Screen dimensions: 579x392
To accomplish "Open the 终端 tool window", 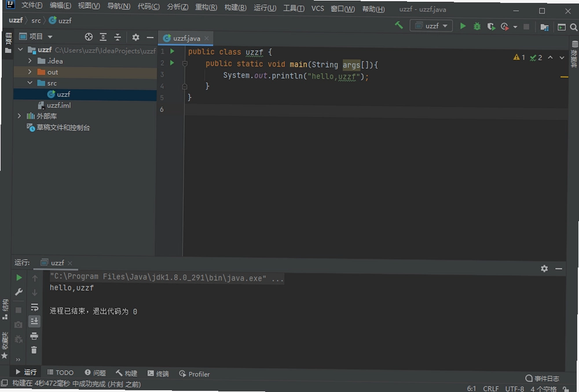I will click(x=158, y=373).
